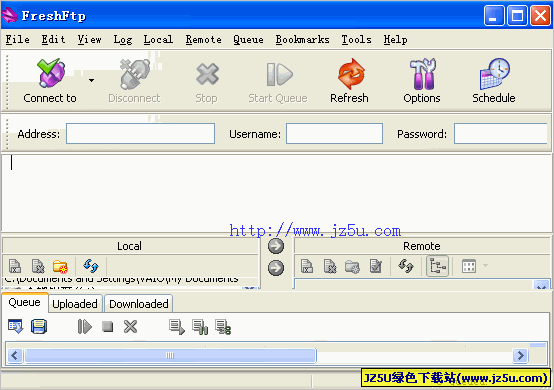This screenshot has width=554, height=390.
Task: Click the Remote panel new folder icon
Action: [x=352, y=266]
